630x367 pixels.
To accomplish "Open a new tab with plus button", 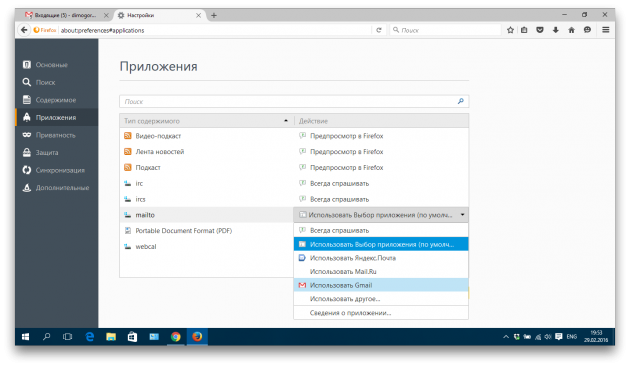I will coord(214,15).
